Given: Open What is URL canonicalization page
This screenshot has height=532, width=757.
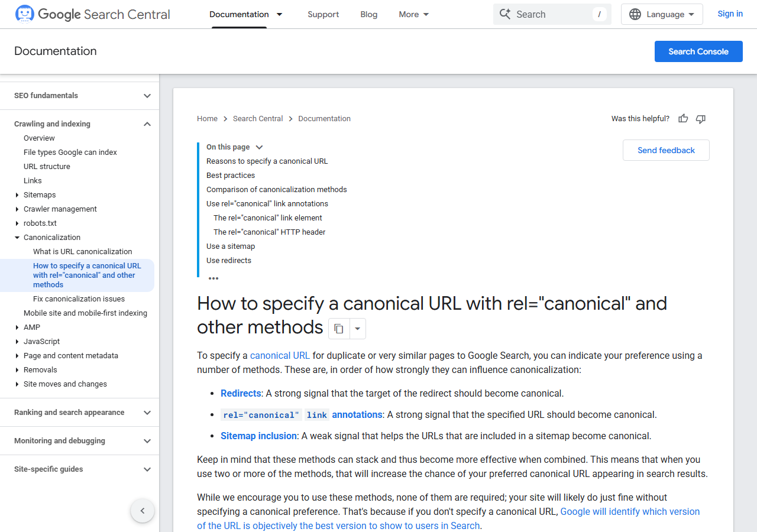Looking at the screenshot, I should click(x=83, y=252).
